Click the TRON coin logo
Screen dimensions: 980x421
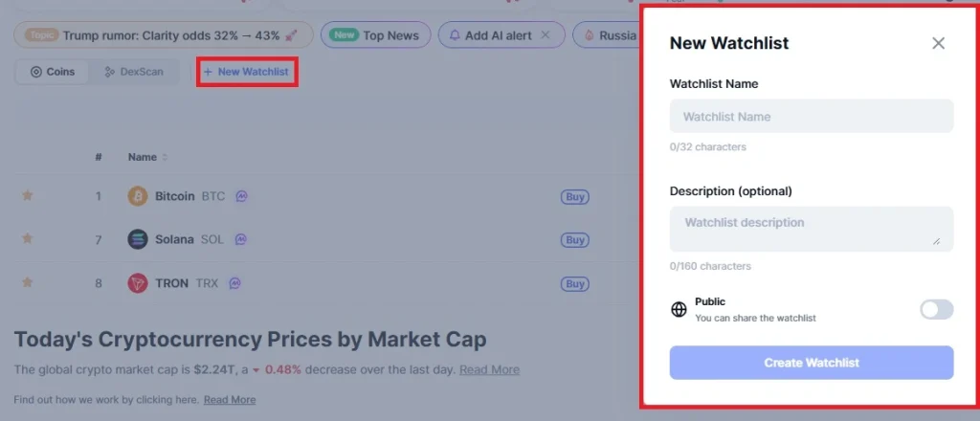pos(138,283)
